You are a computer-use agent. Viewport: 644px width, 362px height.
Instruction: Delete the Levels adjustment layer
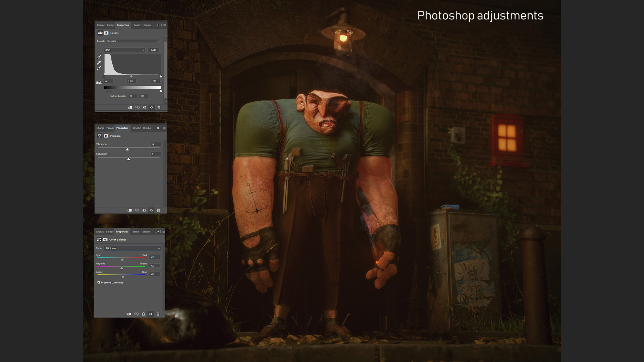[x=159, y=108]
